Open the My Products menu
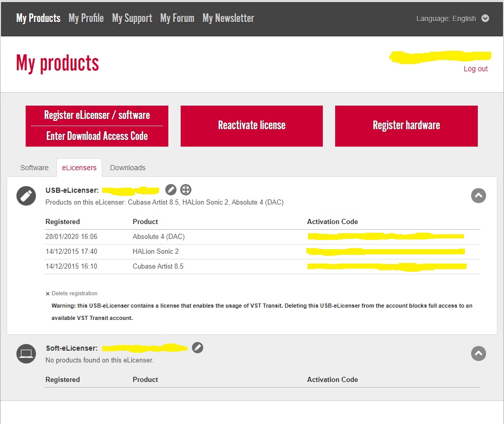Viewport: 504px width, 424px height. pos(38,18)
